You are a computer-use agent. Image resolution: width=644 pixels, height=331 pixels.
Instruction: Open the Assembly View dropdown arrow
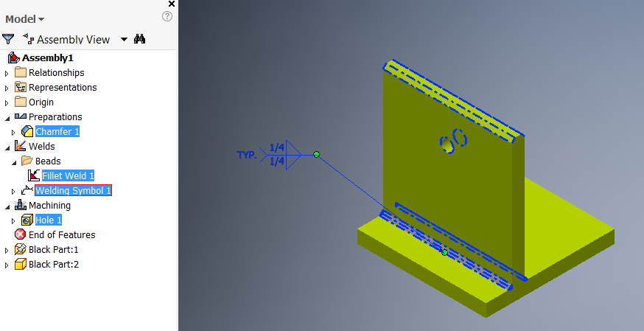pos(124,39)
